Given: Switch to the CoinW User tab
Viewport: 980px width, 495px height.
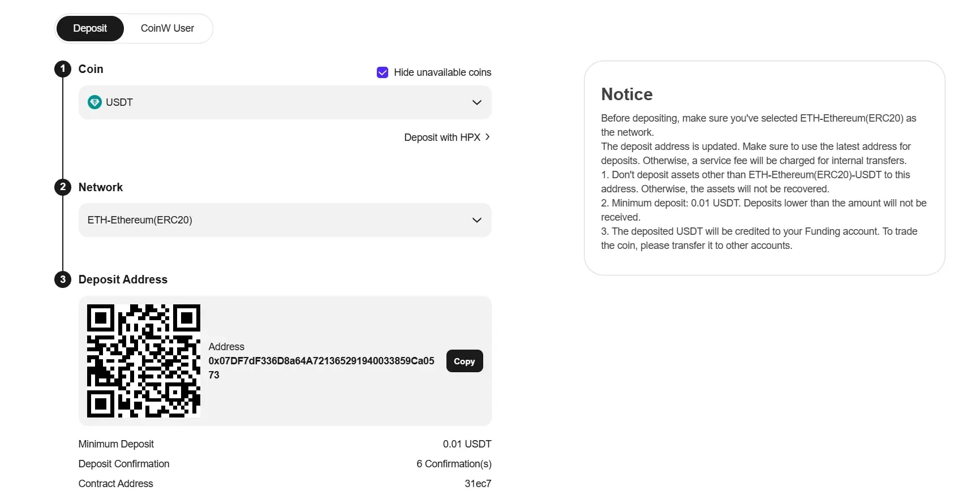Looking at the screenshot, I should (x=167, y=28).
